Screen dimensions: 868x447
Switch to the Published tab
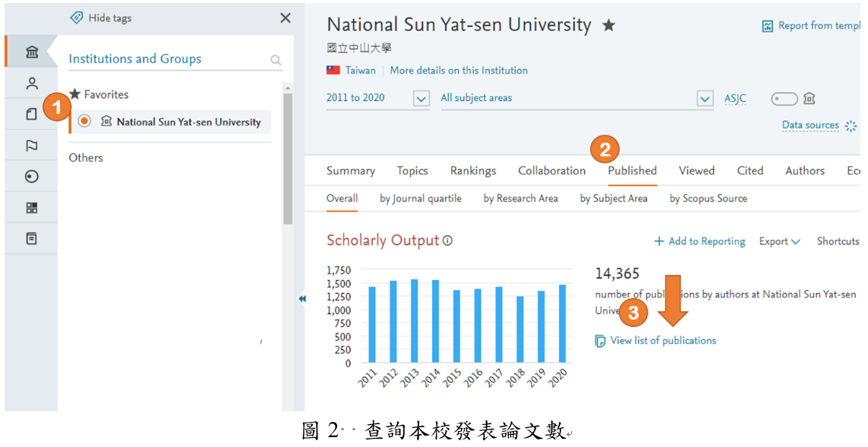click(632, 171)
